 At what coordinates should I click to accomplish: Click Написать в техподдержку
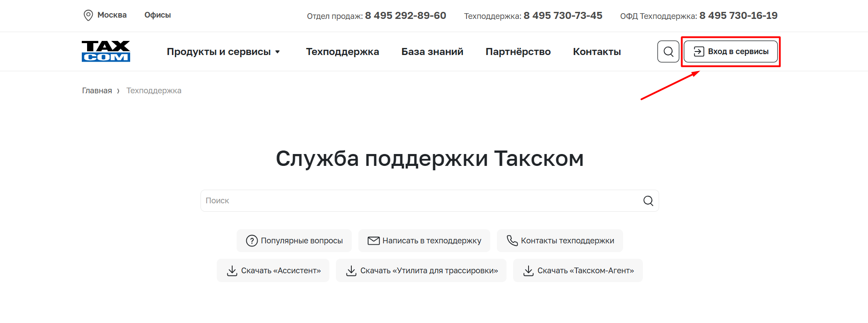[424, 241]
